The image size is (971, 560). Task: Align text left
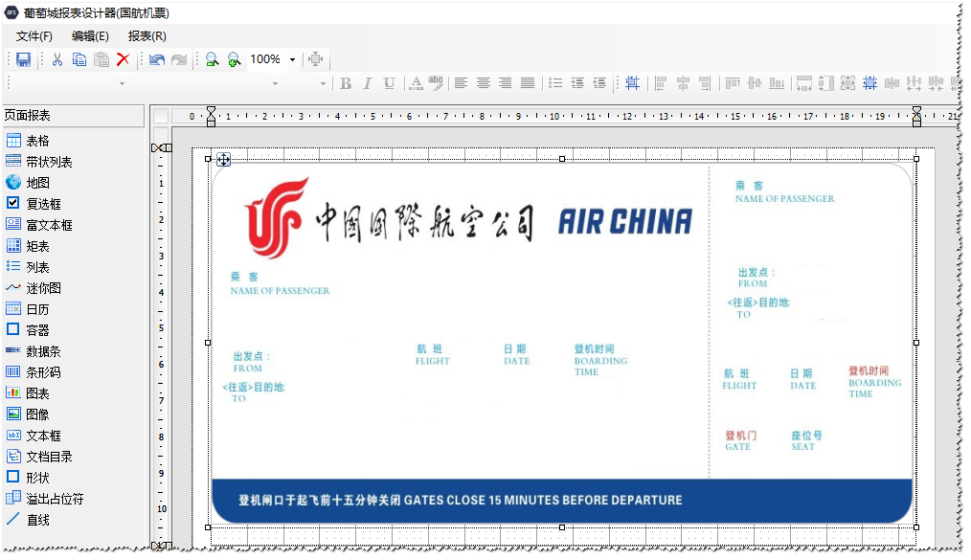point(461,83)
